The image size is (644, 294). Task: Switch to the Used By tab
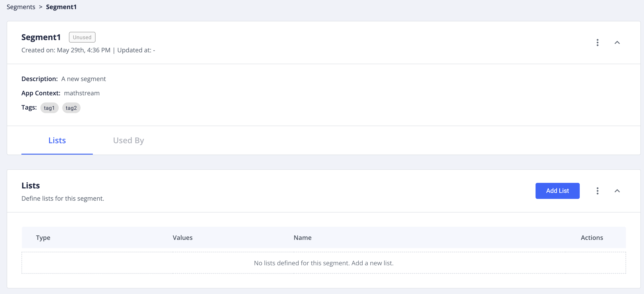[128, 140]
